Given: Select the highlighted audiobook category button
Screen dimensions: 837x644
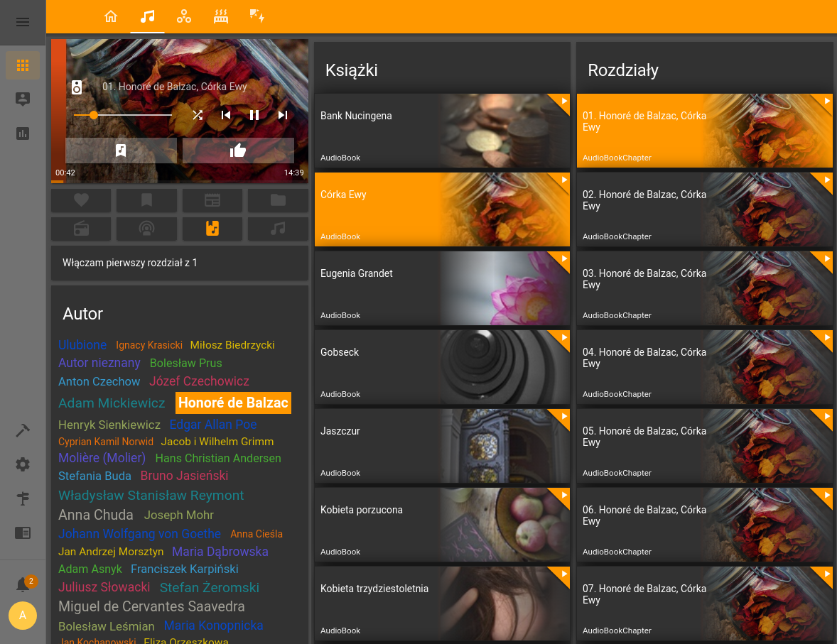Looking at the screenshot, I should coord(212,229).
